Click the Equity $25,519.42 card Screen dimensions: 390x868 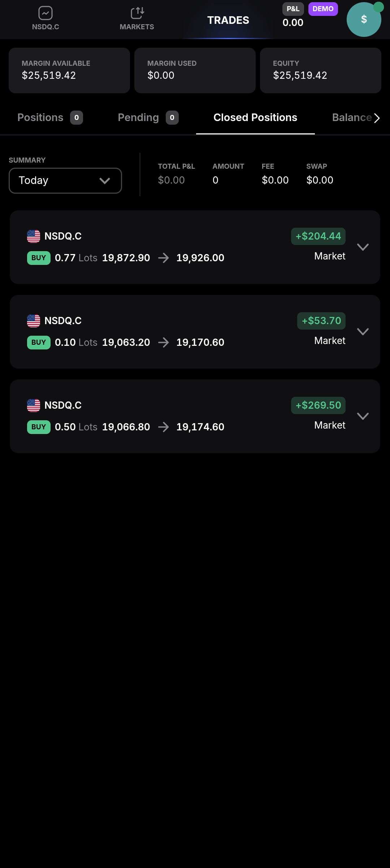tap(320, 70)
